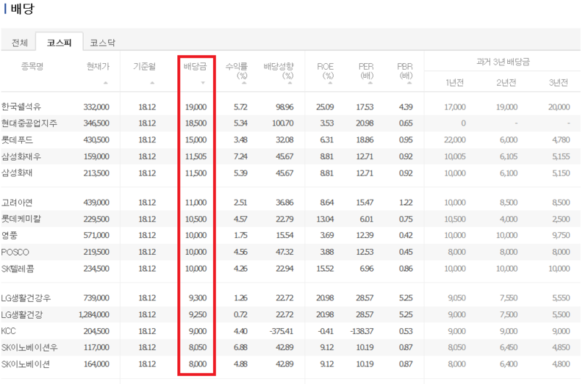
Task: Open the 롯데푸드 stock link
Action: [17, 140]
